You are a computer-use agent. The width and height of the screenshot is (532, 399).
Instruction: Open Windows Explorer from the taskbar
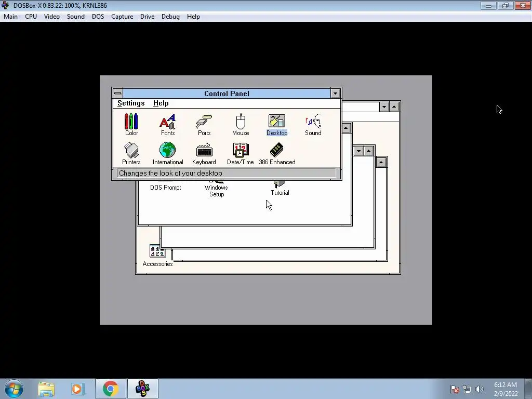46,389
